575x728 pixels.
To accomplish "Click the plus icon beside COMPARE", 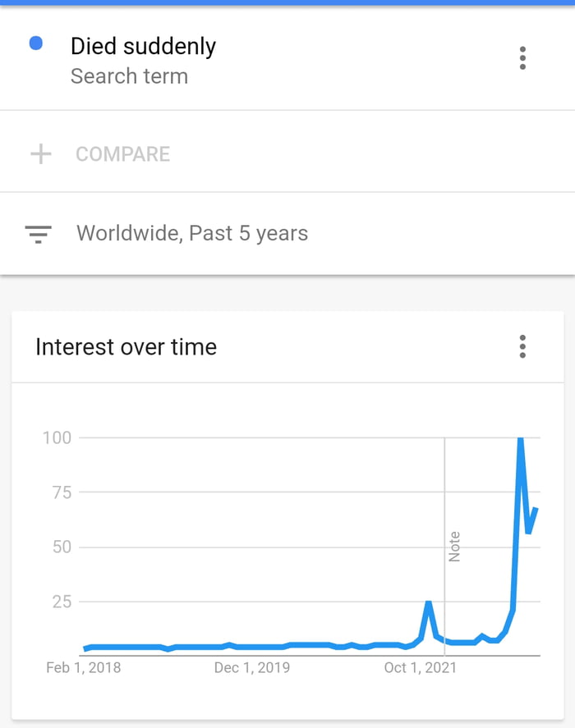I will pos(41,154).
